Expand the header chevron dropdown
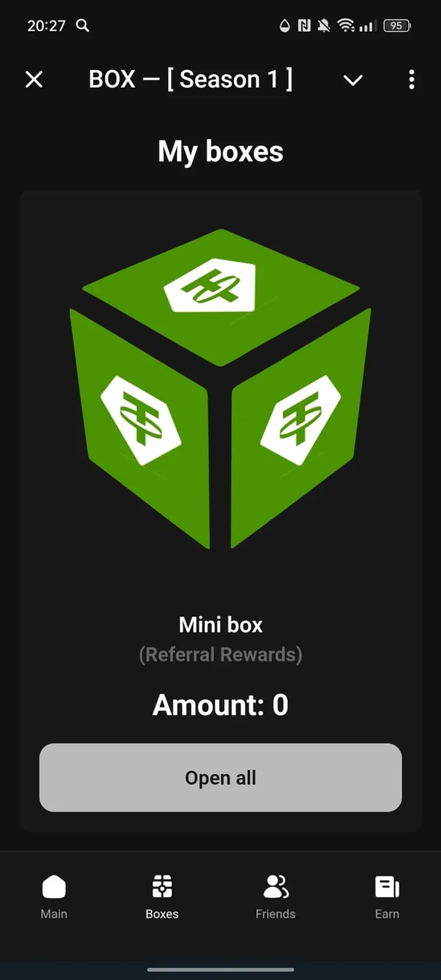The image size is (441, 980). pos(353,80)
